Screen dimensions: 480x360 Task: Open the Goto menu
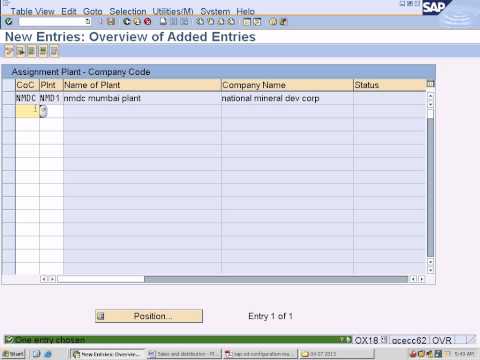click(93, 12)
